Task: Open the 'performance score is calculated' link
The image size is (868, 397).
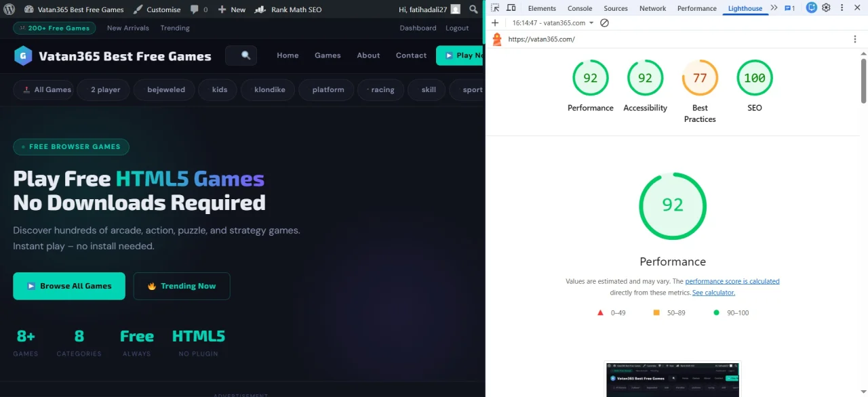Action: click(x=732, y=281)
